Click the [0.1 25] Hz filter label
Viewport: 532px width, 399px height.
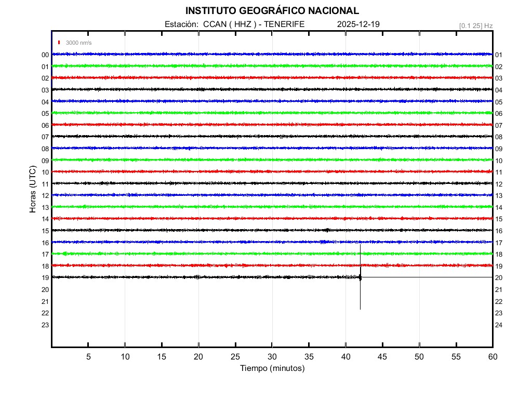(476, 25)
